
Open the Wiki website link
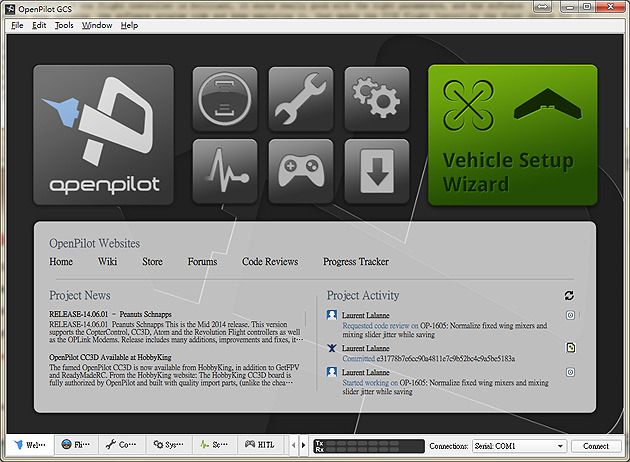[x=107, y=262]
